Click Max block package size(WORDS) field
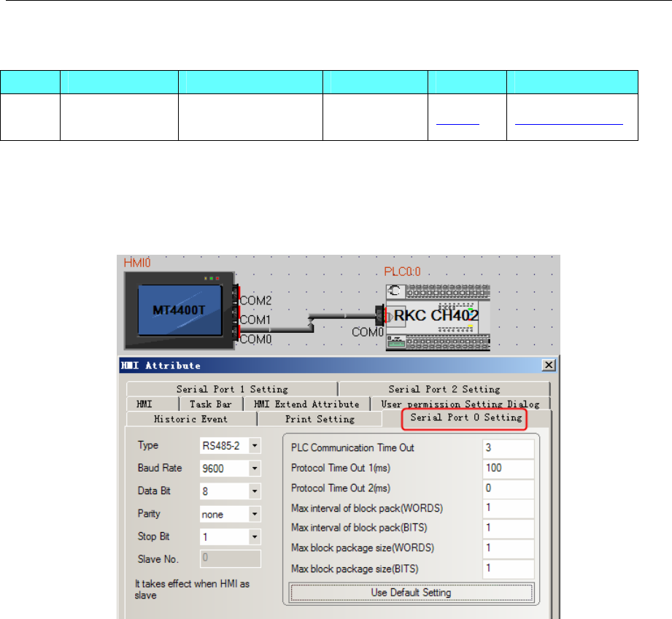The image size is (672, 619). point(509,548)
